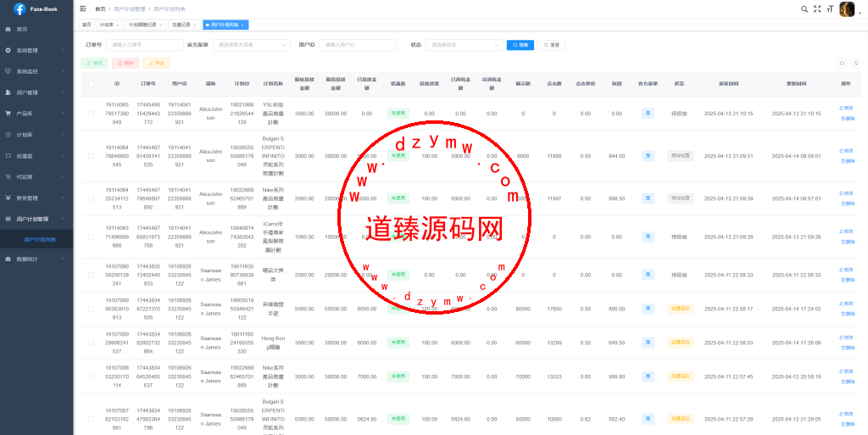Image resolution: width=868 pixels, height=435 pixels.
Task: Open the header search magnifier icon
Action: 804,8
